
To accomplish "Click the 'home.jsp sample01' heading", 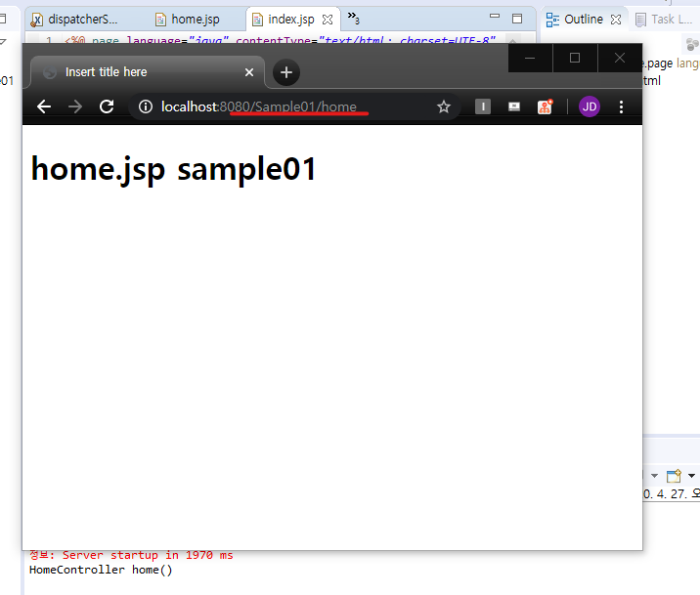I will tap(173, 170).
